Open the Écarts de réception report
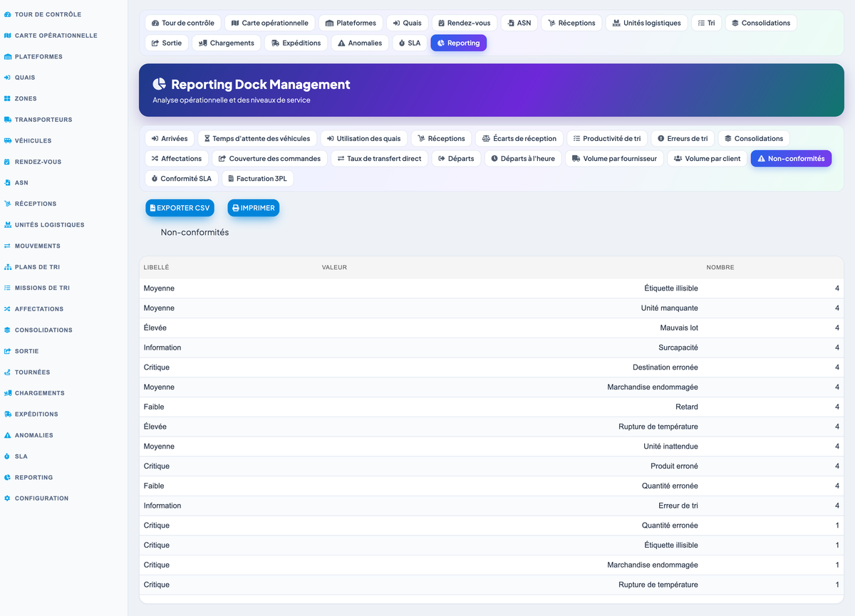The height and width of the screenshot is (616, 855). click(x=519, y=138)
